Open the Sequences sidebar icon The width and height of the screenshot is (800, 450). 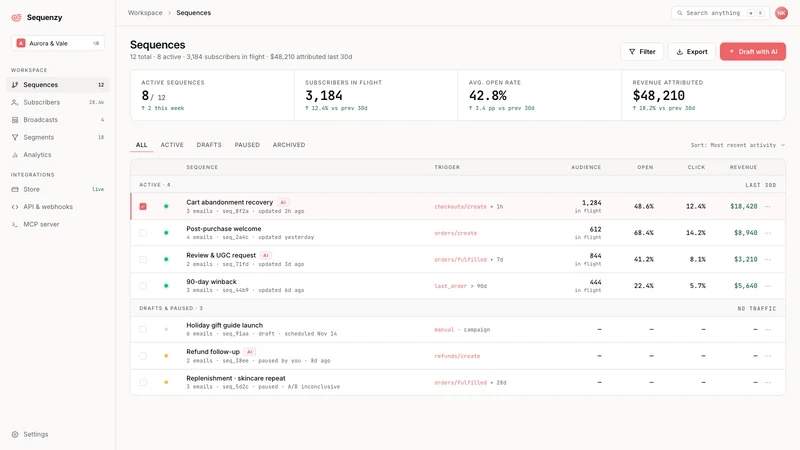(15, 85)
